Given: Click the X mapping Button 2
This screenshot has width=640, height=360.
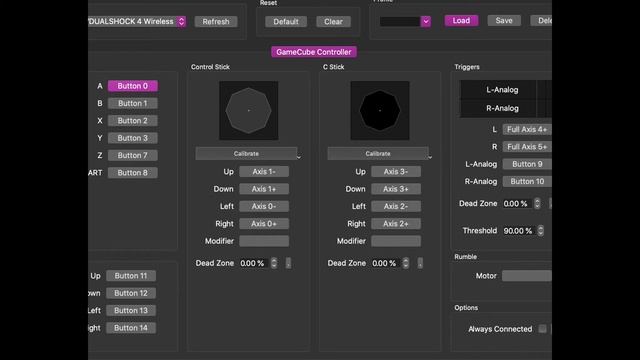Looking at the screenshot, I should point(133,120).
